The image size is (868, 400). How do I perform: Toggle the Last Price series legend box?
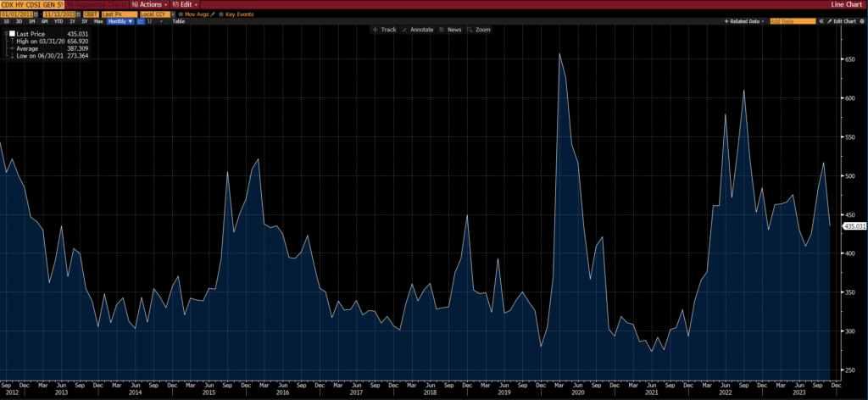click(x=11, y=35)
